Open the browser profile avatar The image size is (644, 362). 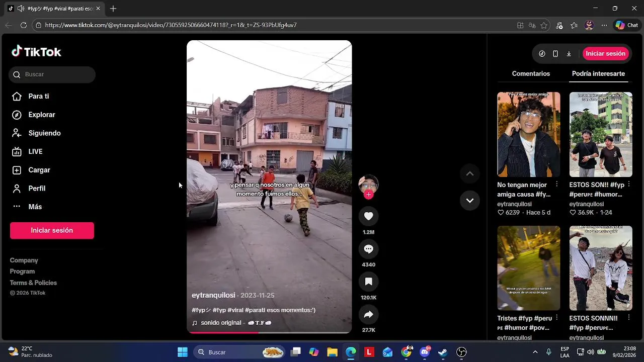[x=589, y=25]
